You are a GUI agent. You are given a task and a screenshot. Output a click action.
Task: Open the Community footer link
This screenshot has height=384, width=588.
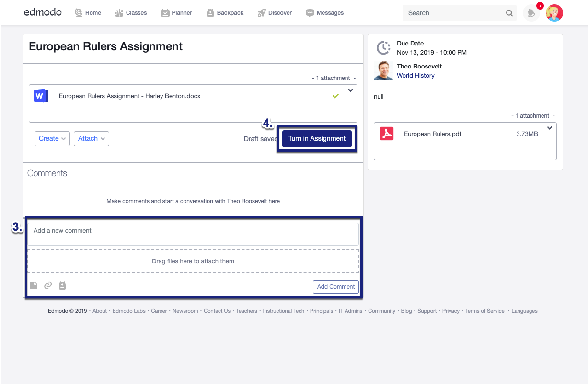(x=382, y=311)
